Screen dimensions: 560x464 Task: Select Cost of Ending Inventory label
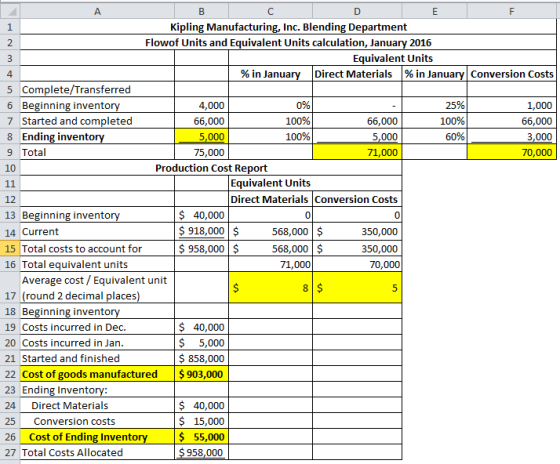tap(97, 436)
